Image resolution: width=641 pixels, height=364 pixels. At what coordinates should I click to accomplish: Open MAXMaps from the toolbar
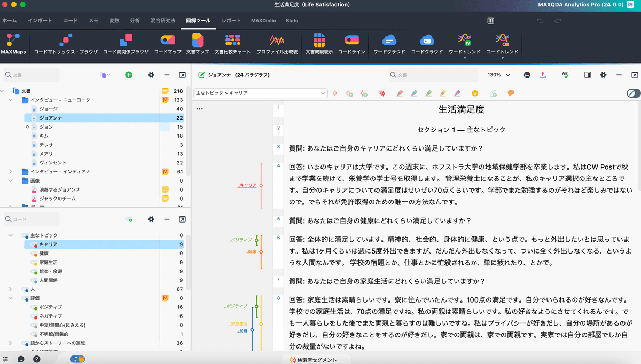[13, 43]
